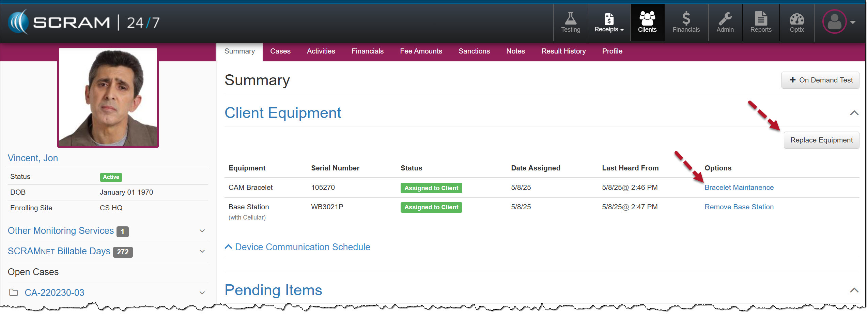Viewport: 868px width, 316px height.
Task: Click the On Demand Test button
Action: pyautogui.click(x=820, y=80)
